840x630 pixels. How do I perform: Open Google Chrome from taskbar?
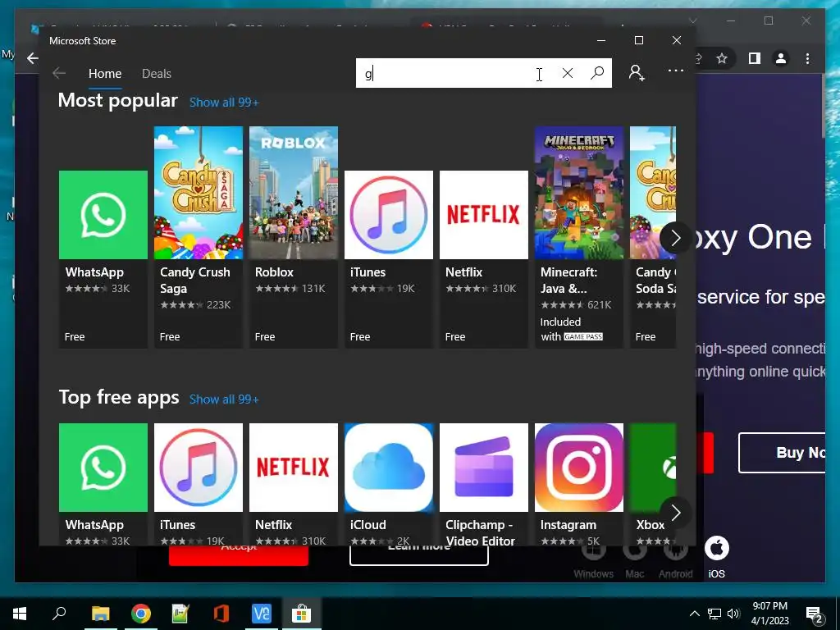coord(141,614)
